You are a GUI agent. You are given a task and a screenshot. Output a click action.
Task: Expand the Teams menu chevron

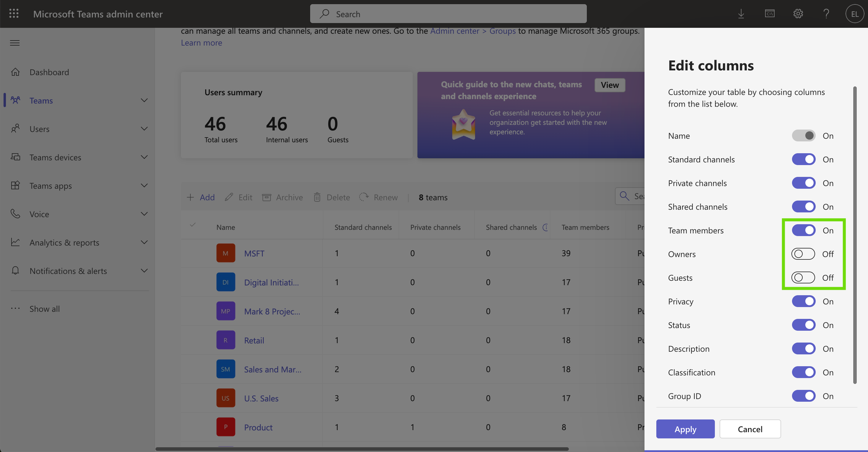(144, 100)
